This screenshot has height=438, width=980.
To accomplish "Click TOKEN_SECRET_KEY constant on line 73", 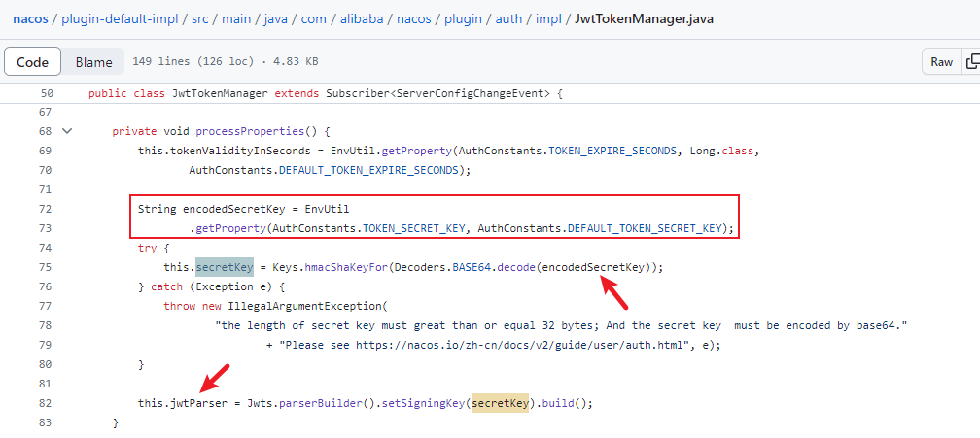I will [x=414, y=227].
